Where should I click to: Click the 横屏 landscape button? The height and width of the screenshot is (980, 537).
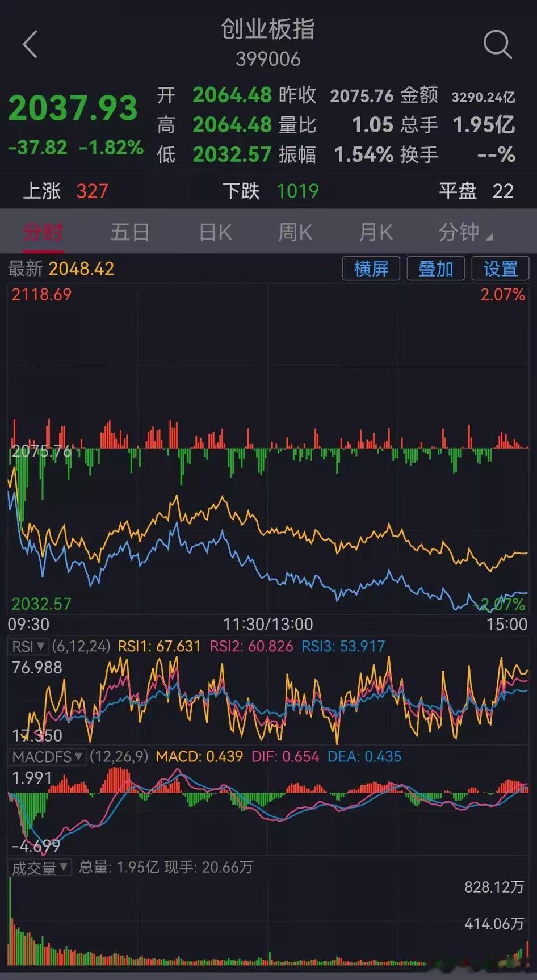pos(371,268)
